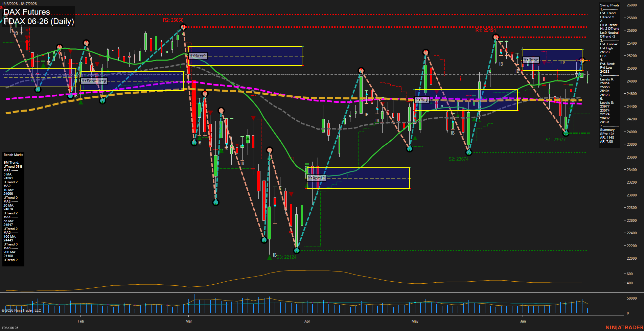Click the 600 label on indicator axis
The height and width of the screenshot is (331, 644).
pos(630,274)
